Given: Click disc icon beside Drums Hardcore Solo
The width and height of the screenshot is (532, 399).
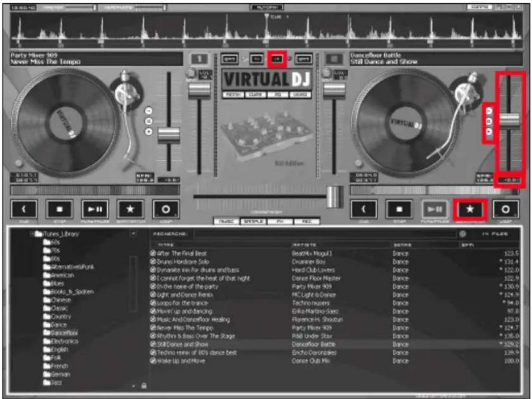Looking at the screenshot, I should [x=153, y=262].
